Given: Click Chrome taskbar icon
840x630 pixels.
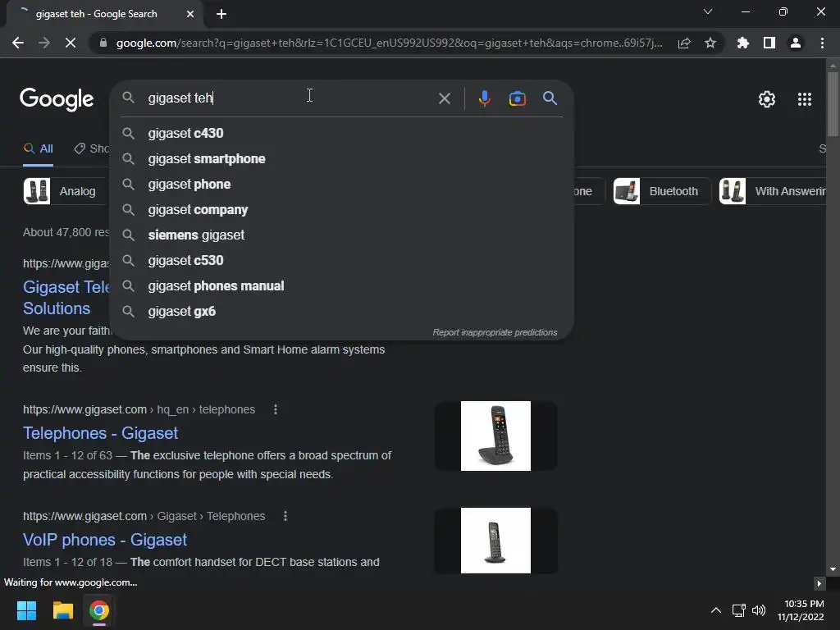Looking at the screenshot, I should (x=98, y=610).
